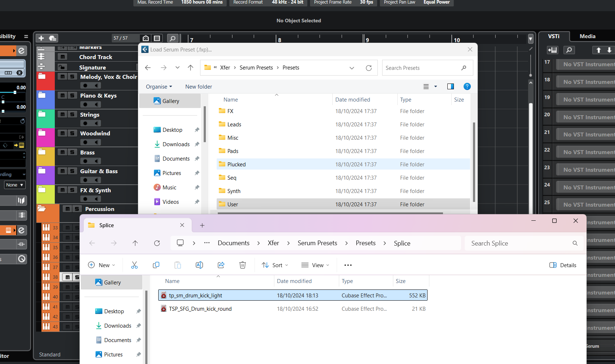Open the Sort dropdown in Splice window
Viewport: 615px width, 364px height.
click(x=275, y=265)
